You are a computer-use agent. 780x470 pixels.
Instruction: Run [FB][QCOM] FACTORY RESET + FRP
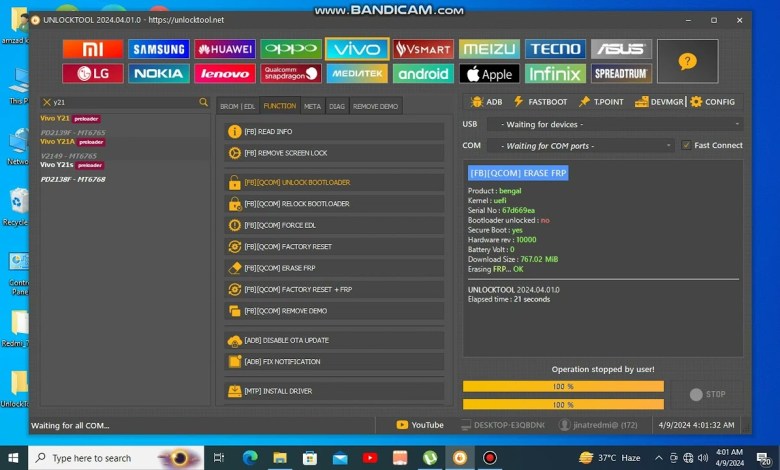tap(334, 289)
